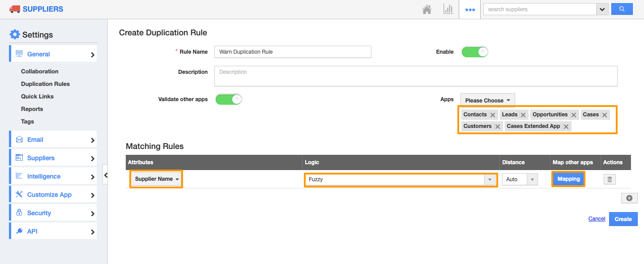Open the Fuzzy logic dropdown

400,179
